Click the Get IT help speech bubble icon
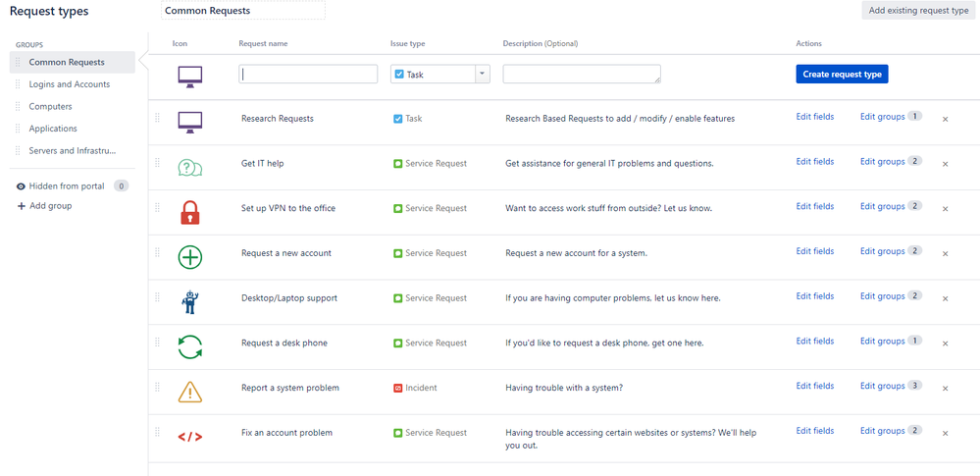Viewport: 980px width, 476px height. pos(190,167)
